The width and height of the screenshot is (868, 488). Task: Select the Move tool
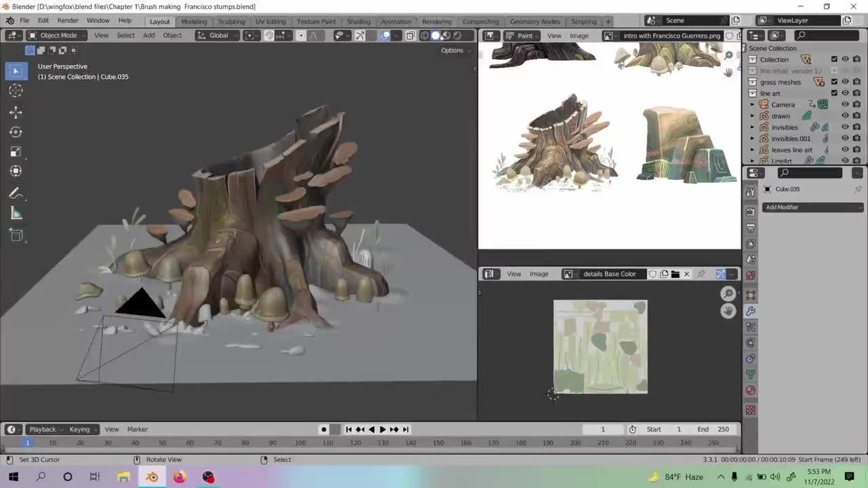16,112
